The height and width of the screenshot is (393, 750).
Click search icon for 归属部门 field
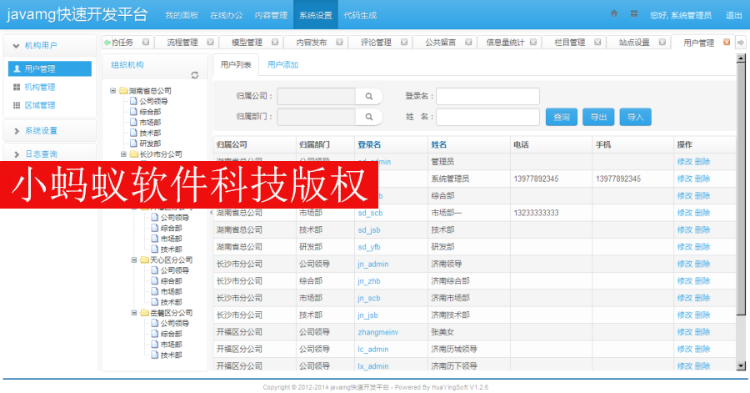coord(369,117)
